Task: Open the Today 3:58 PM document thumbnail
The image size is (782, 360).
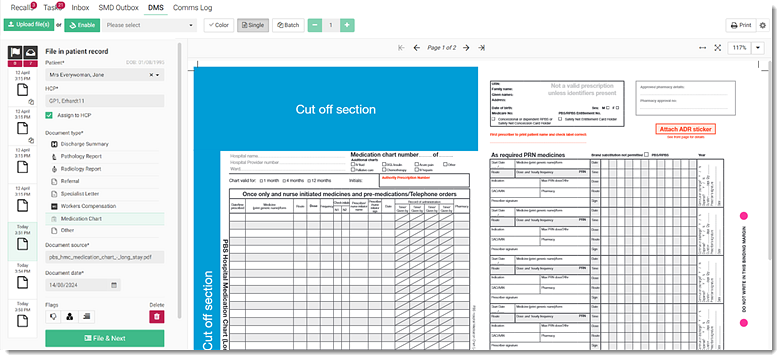Action: tap(22, 318)
